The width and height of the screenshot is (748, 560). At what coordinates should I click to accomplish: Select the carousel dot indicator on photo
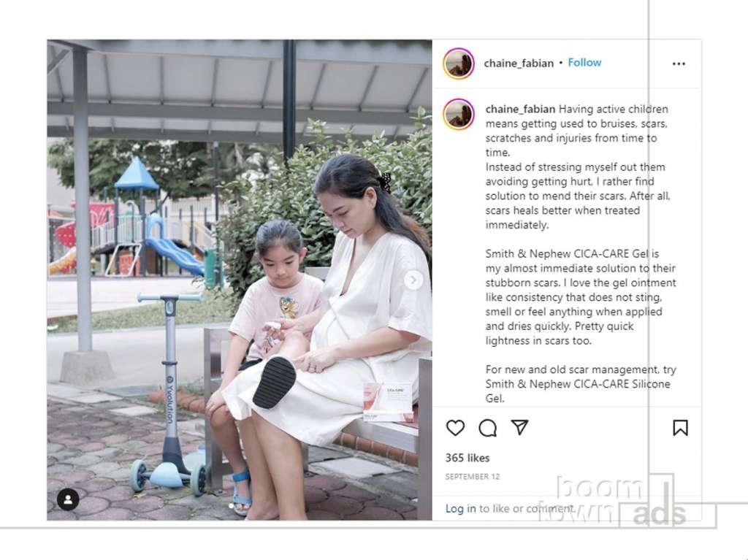point(232,506)
